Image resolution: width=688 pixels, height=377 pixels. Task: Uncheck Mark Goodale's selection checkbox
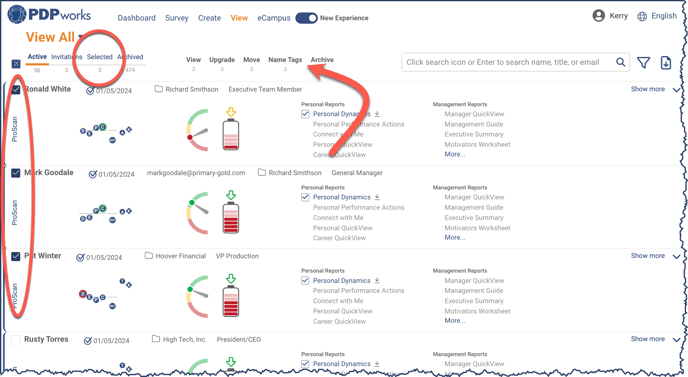click(x=16, y=173)
